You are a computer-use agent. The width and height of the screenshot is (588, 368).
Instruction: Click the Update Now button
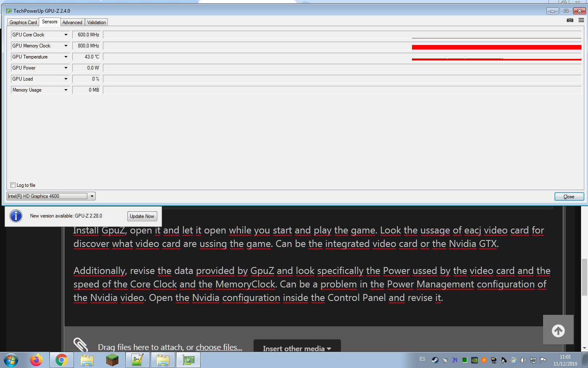(x=142, y=216)
